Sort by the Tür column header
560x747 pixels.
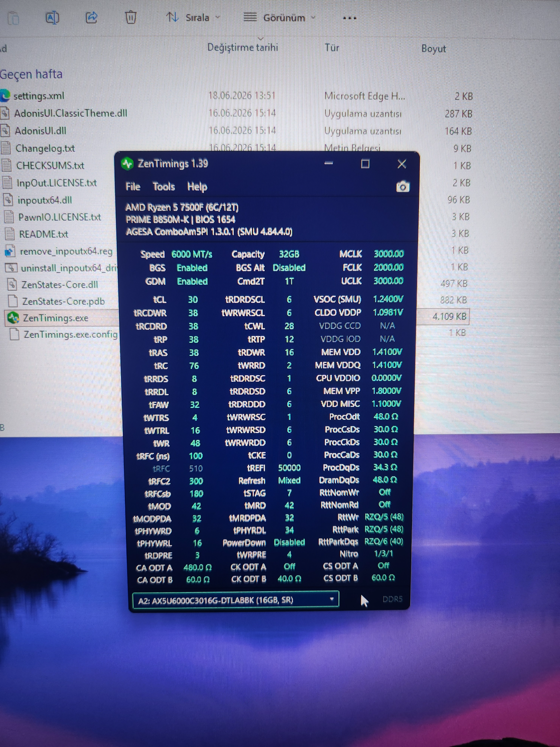(332, 48)
